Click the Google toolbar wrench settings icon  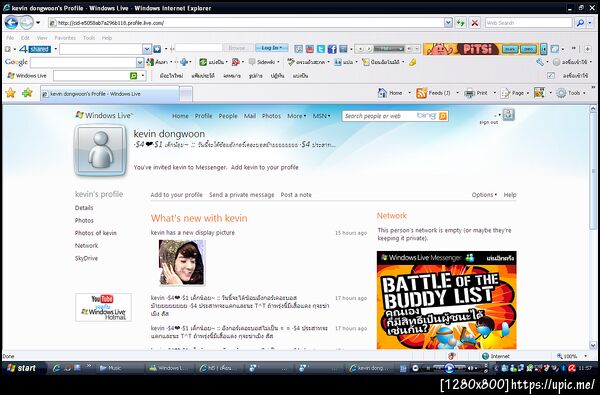(540, 62)
